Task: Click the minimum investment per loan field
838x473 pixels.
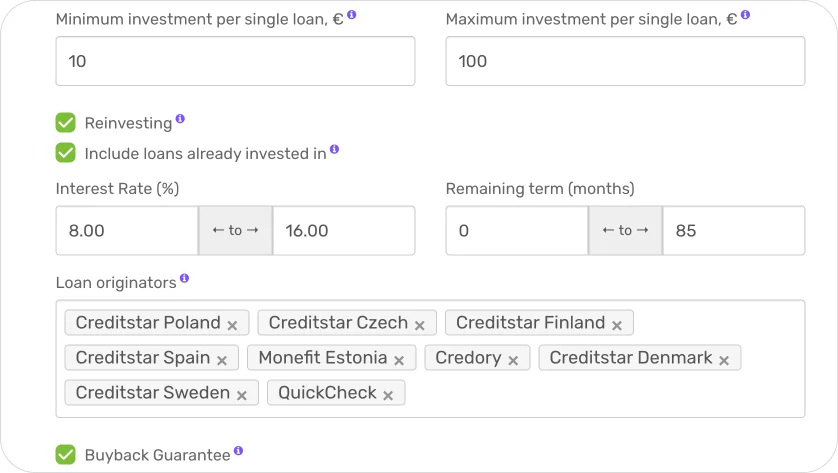Action: pyautogui.click(x=235, y=61)
